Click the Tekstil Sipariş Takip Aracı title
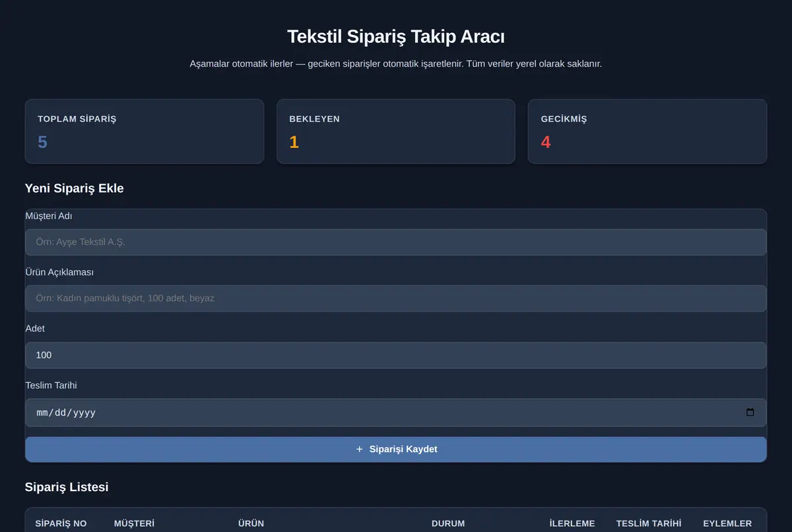This screenshot has height=532, width=792. coord(396,36)
